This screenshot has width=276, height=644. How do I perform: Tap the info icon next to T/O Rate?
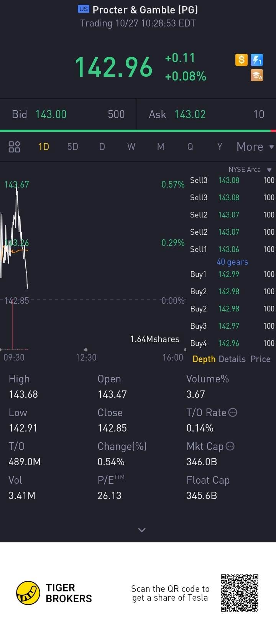(x=233, y=412)
